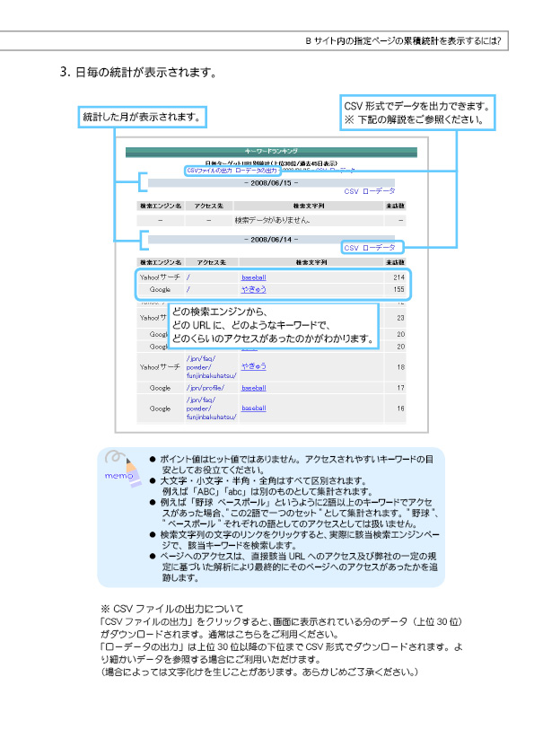Click 検索エンジン名 header in 06/14 table

(161, 262)
